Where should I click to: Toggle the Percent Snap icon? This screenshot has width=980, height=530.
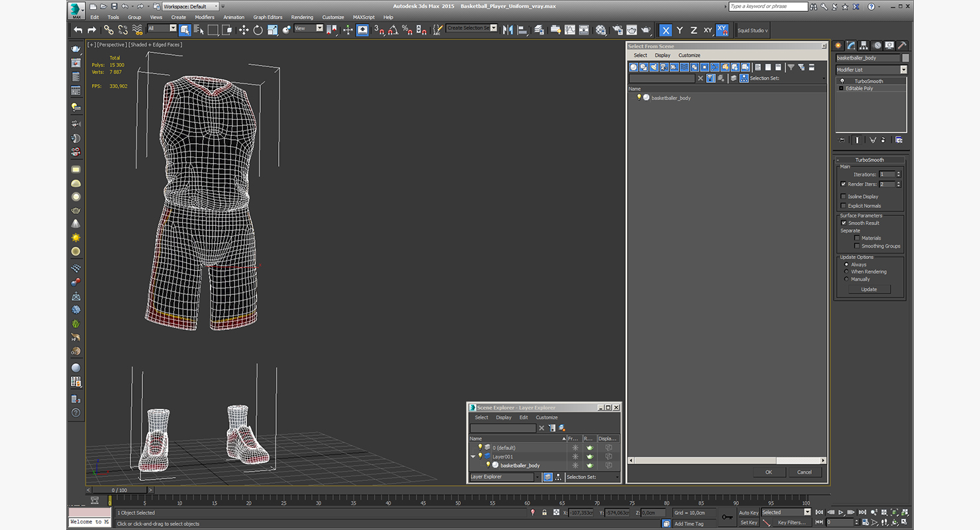coord(407,30)
